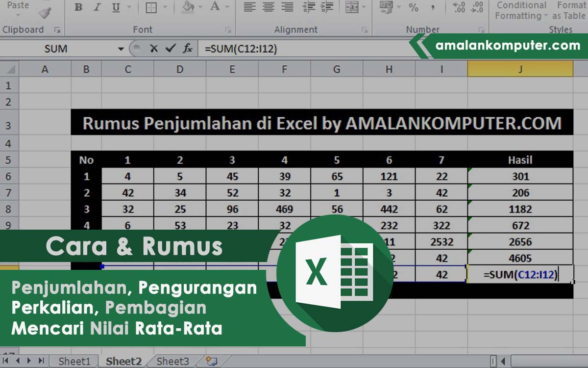The width and height of the screenshot is (588, 368).
Task: Select row 3 header
Action: point(9,123)
